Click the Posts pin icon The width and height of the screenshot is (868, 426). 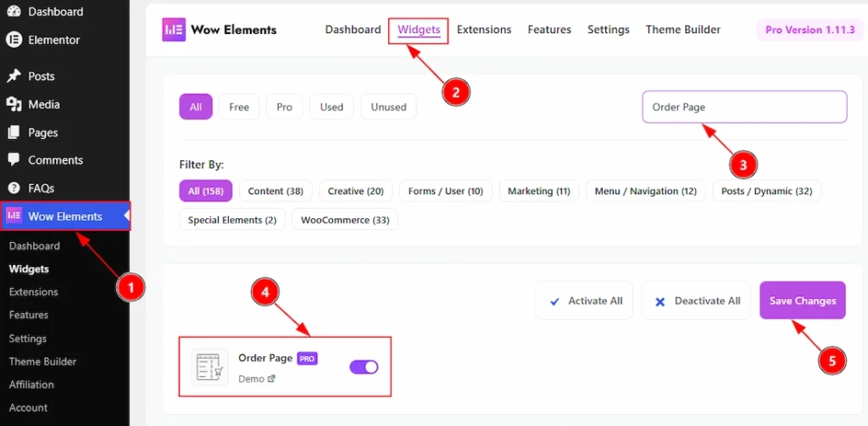[x=14, y=76]
